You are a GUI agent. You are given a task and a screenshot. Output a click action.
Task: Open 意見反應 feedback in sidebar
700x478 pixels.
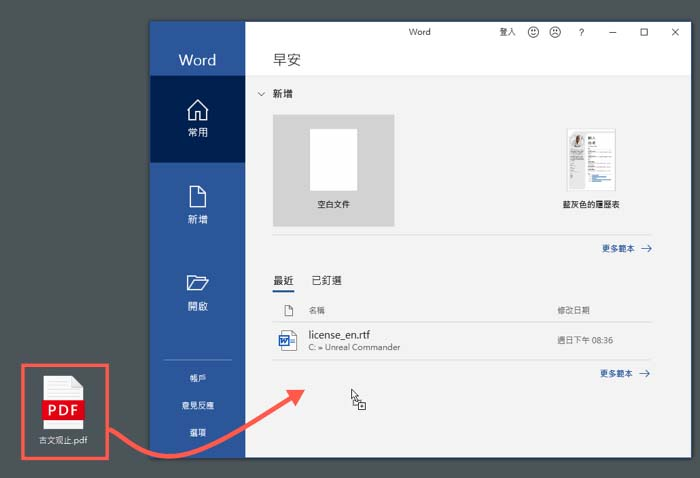[x=197, y=406]
